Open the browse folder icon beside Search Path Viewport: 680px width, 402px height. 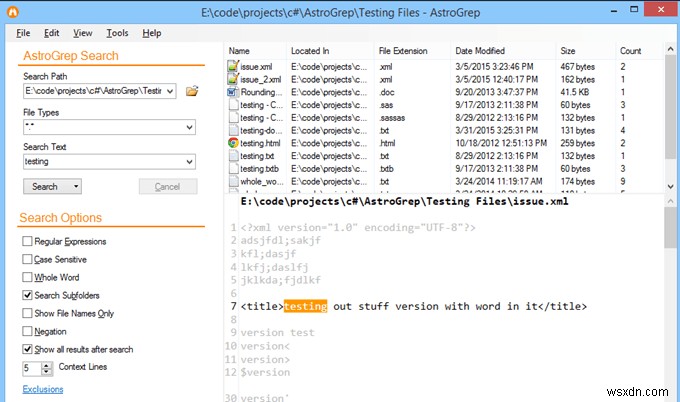point(192,91)
